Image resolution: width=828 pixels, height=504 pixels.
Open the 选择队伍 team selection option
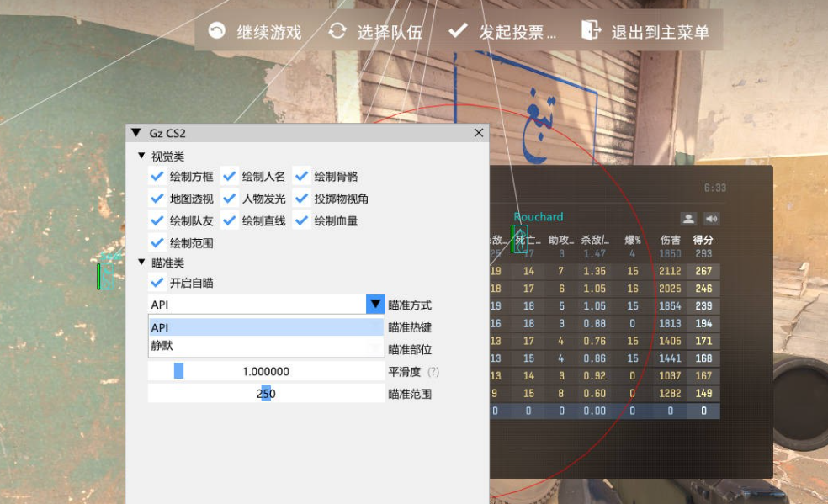tap(375, 32)
